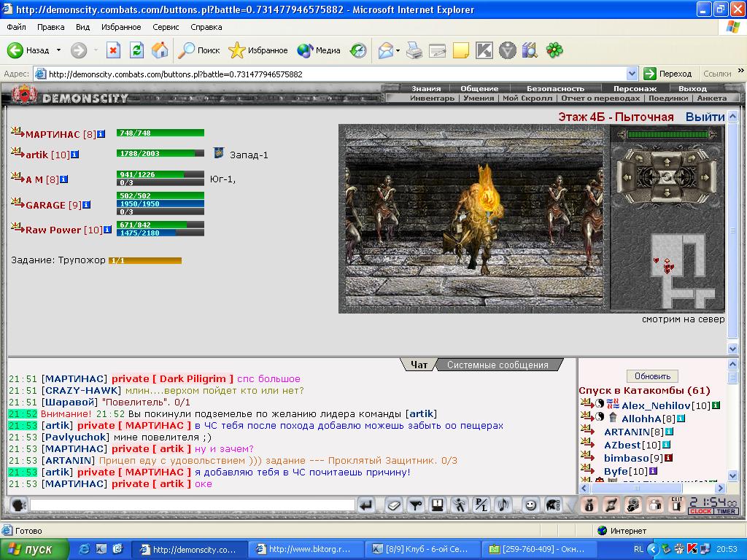Screen dimensions: 747x560
Task: Refresh the page with the green arrows icon
Action: tap(136, 50)
